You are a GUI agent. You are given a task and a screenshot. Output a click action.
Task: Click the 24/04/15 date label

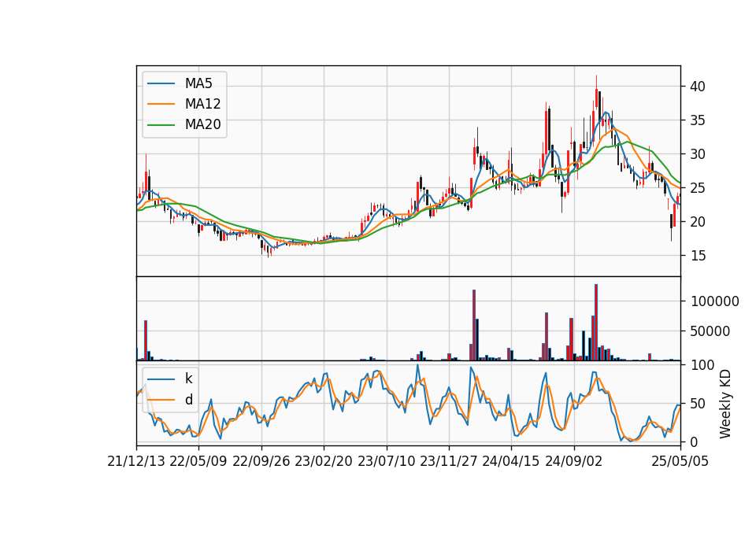click(x=511, y=462)
